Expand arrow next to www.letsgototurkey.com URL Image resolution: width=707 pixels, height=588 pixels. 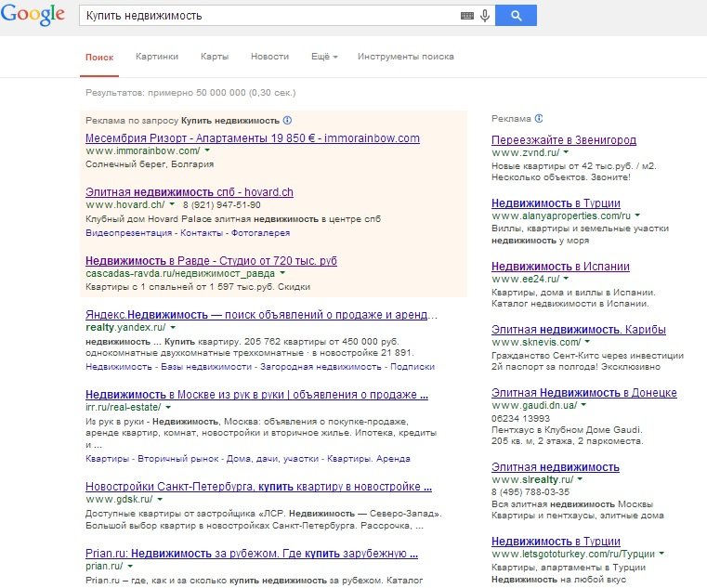pyautogui.click(x=661, y=554)
